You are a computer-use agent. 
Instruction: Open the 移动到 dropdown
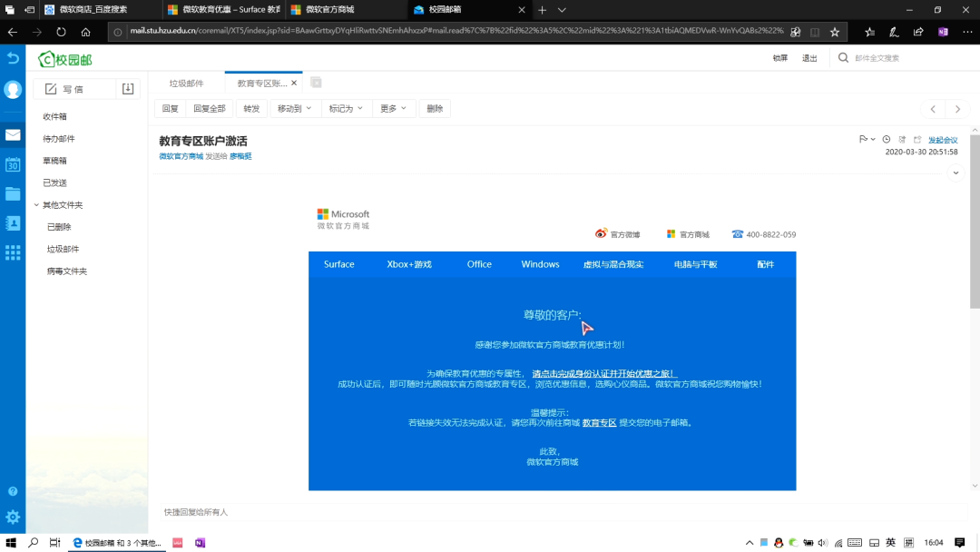tap(294, 109)
